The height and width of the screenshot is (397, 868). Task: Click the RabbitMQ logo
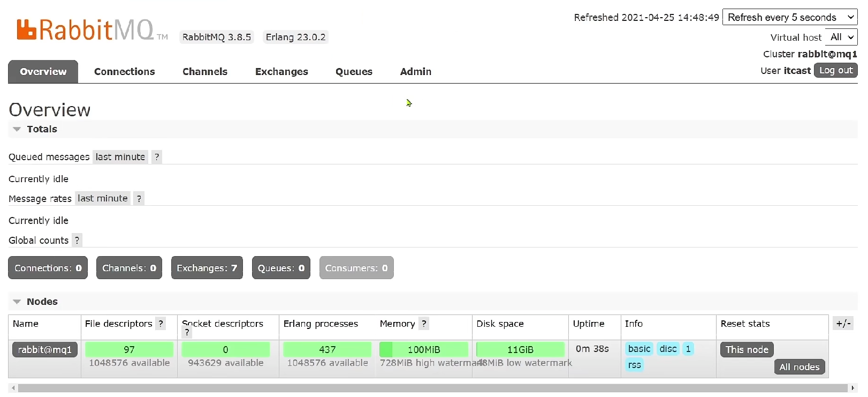[92, 30]
